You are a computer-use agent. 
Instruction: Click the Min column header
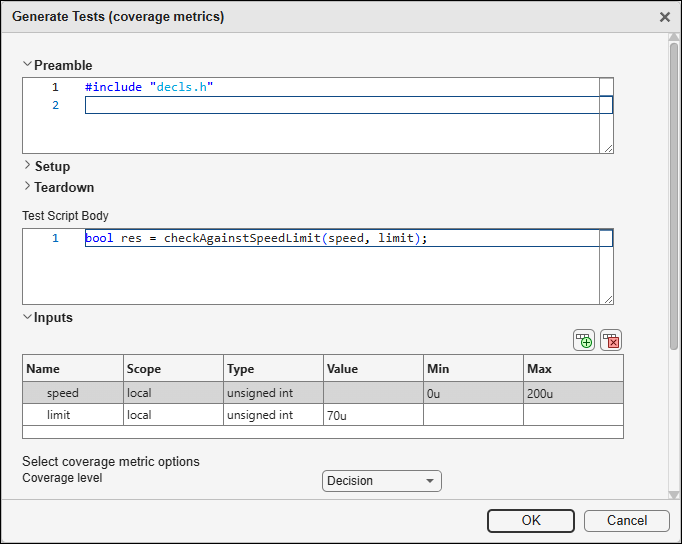click(474, 369)
